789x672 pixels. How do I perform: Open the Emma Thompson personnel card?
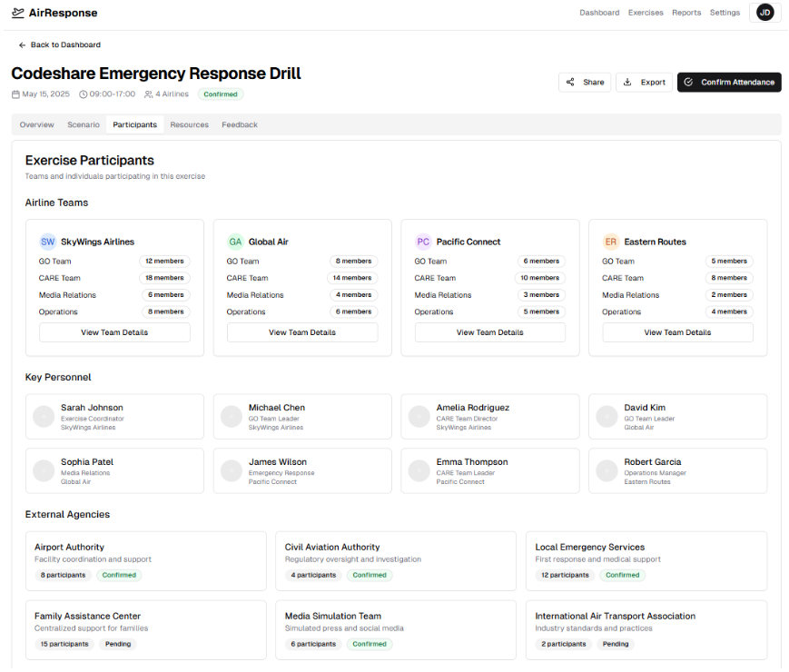490,471
